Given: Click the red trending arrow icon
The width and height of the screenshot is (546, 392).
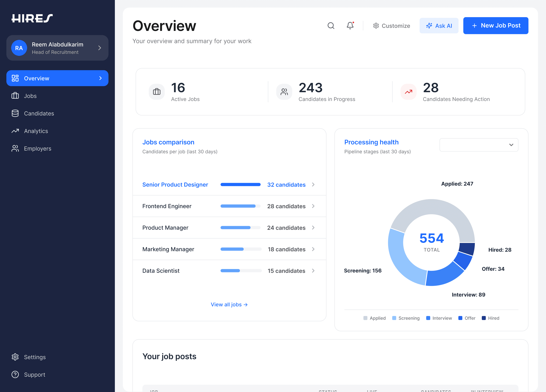Looking at the screenshot, I should tap(408, 92).
